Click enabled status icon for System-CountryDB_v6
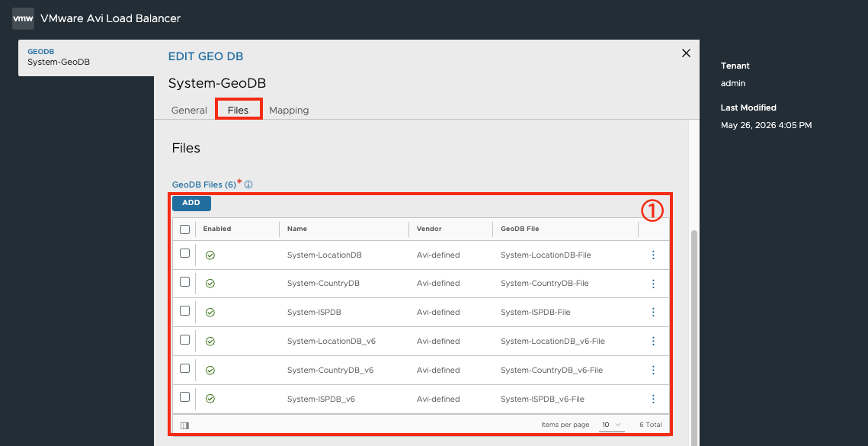Screen dimensions: 868x446 [x=210, y=370]
